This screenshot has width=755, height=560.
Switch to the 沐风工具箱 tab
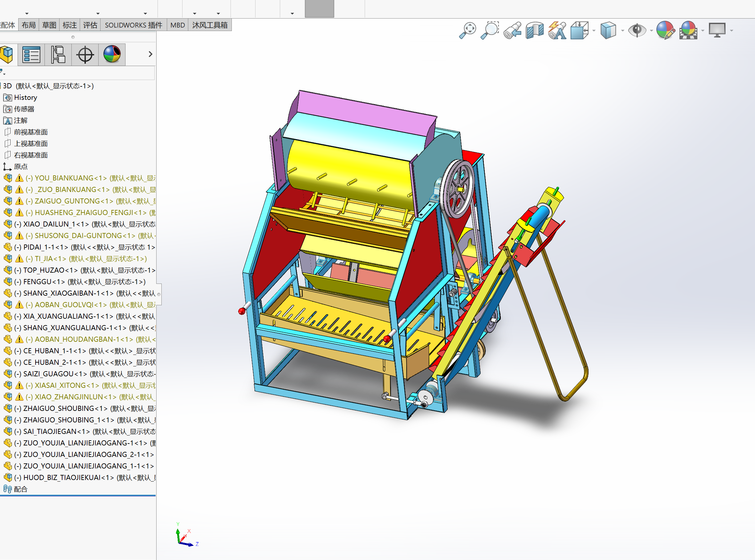point(210,25)
